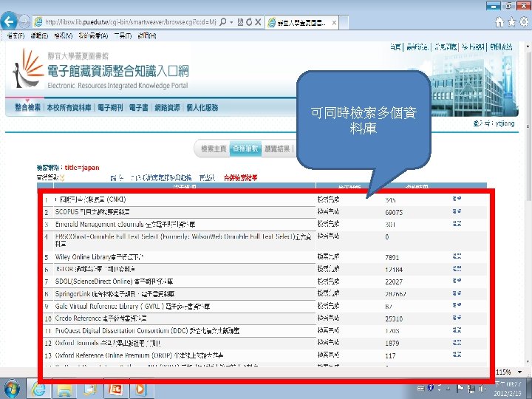Click the Oxford Journals row name

108,343
